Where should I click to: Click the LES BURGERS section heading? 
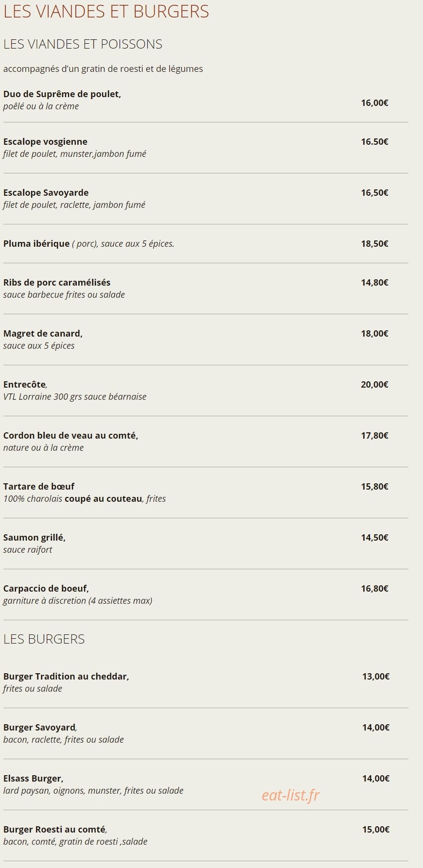(x=44, y=639)
